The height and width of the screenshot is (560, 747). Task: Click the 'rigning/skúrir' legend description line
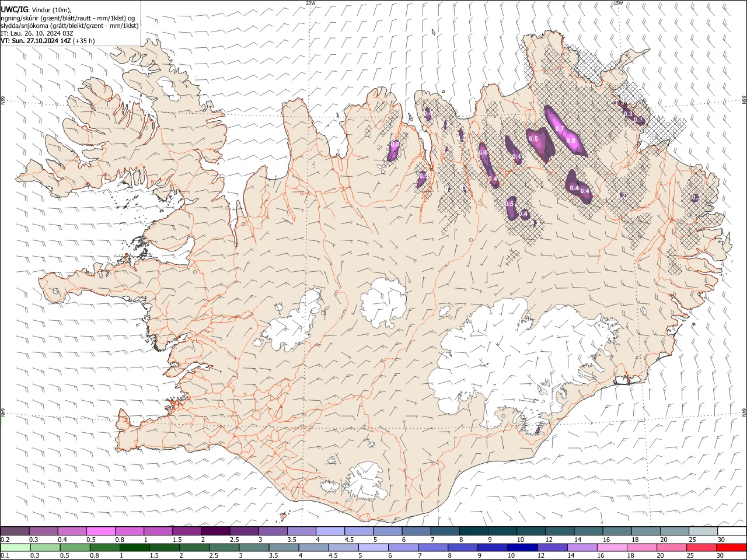pyautogui.click(x=68, y=18)
